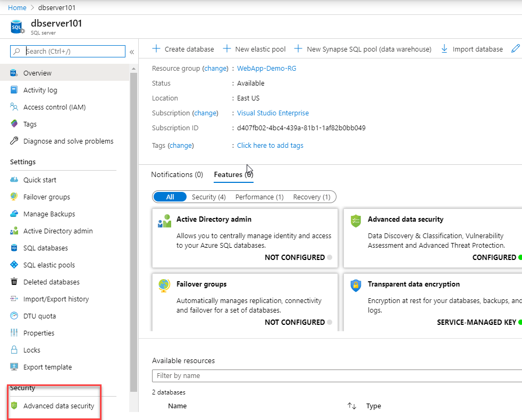This screenshot has width=522, height=420.
Task: Click the Quick start cloud icon
Action: click(14, 180)
